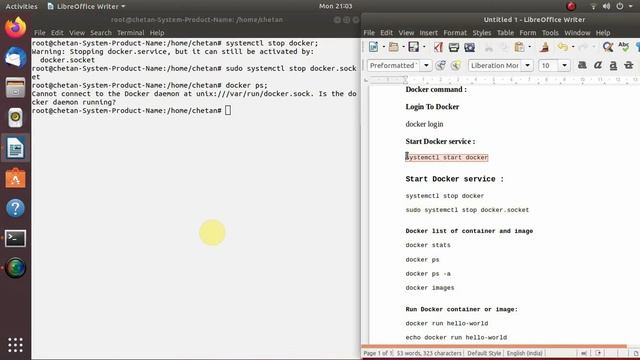Viewport: 640px width, 360px height.
Task: Open the font size 10 dropdown arrow
Action: click(564, 65)
